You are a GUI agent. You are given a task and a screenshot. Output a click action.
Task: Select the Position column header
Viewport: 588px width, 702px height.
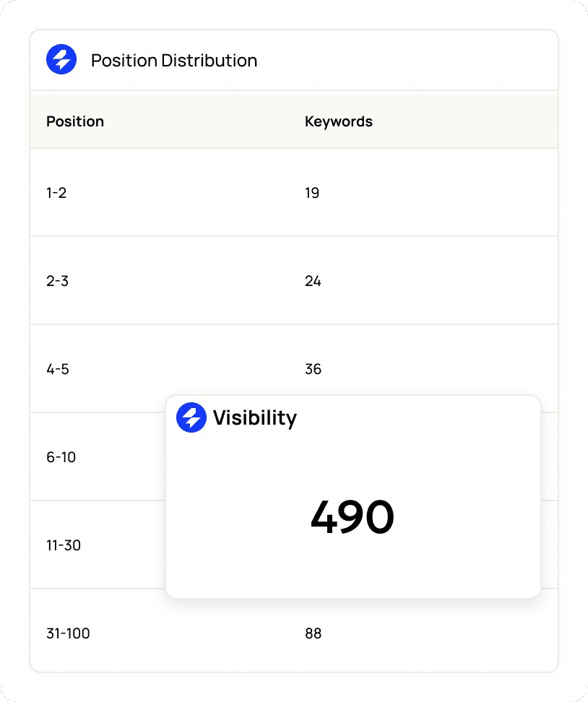74,121
